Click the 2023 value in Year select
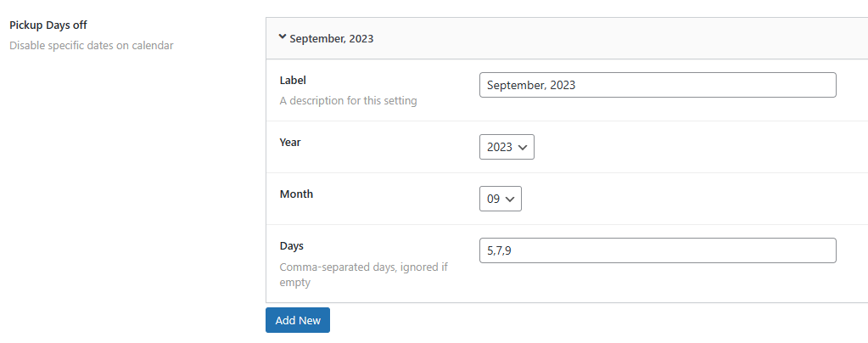 coord(499,147)
